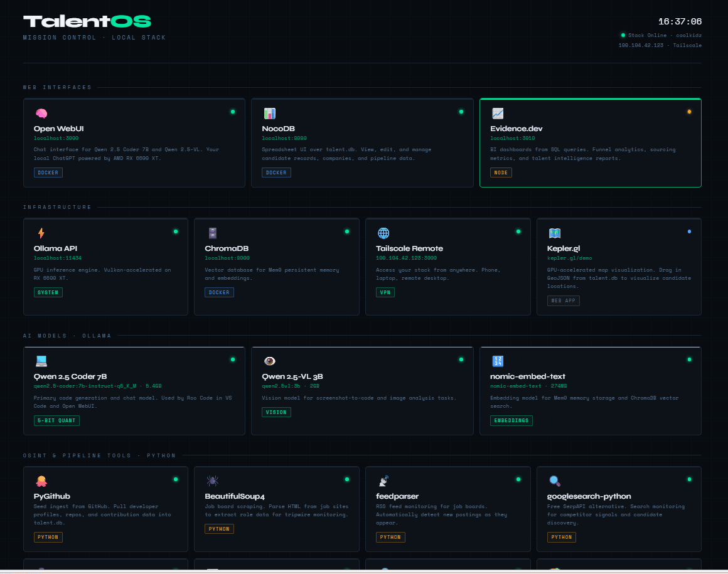Click the NocoDB bar chart icon
This screenshot has width=728, height=574.
(x=270, y=113)
